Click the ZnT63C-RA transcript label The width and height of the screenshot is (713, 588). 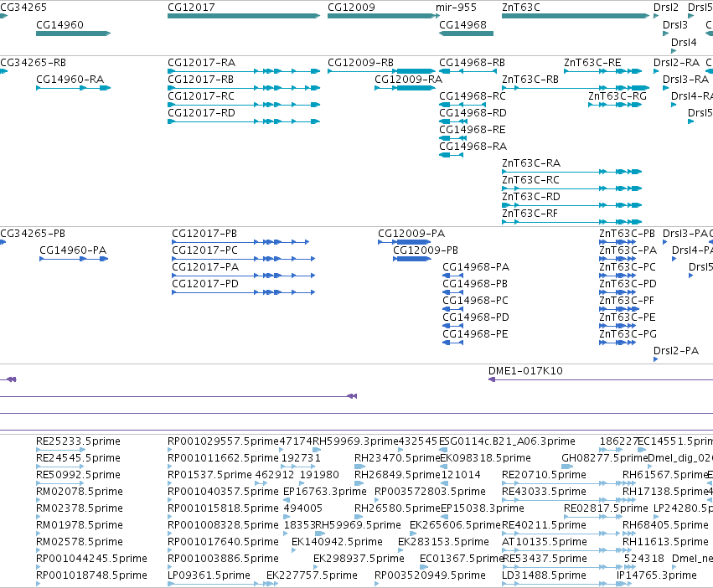[531, 163]
